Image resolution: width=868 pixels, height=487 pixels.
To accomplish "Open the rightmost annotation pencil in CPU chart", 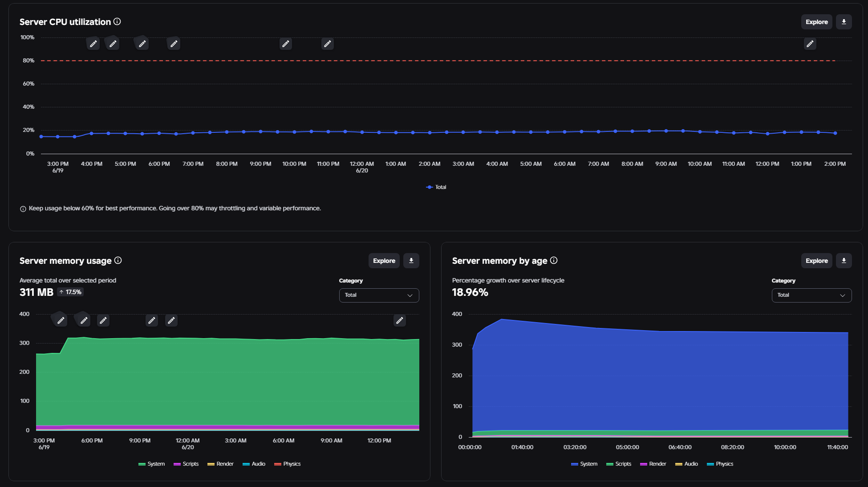I will tap(810, 44).
